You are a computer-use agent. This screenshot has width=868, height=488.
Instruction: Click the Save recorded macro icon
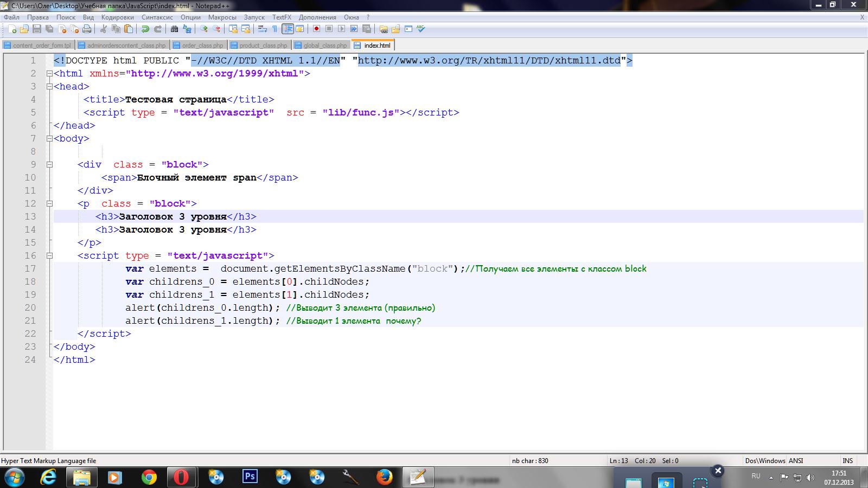pos(367,29)
